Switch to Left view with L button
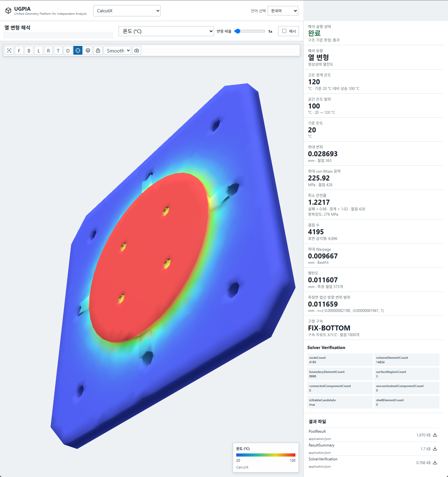The width and height of the screenshot is (448, 477). pyautogui.click(x=39, y=50)
